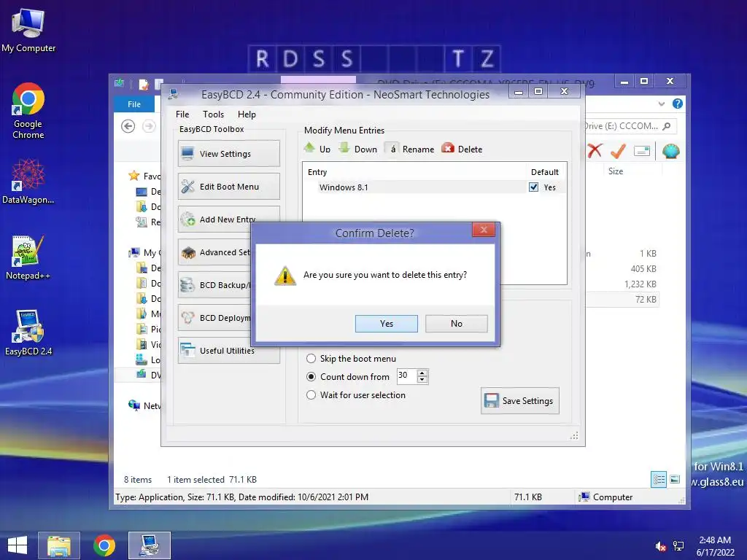Image resolution: width=747 pixels, height=560 pixels.
Task: Click the network tray icon
Action: point(678,546)
